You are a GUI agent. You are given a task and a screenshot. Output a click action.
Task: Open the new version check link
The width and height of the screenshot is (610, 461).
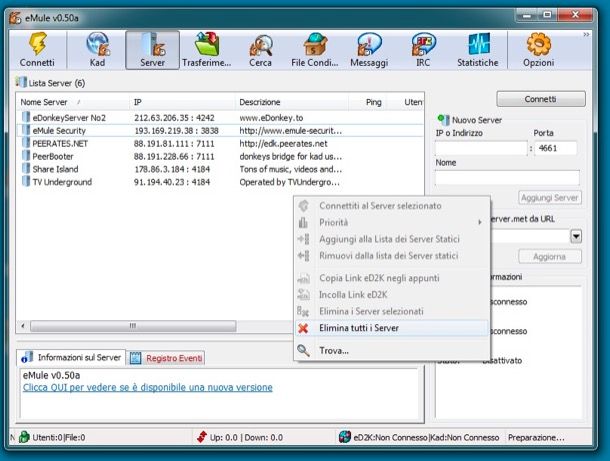tap(147, 387)
